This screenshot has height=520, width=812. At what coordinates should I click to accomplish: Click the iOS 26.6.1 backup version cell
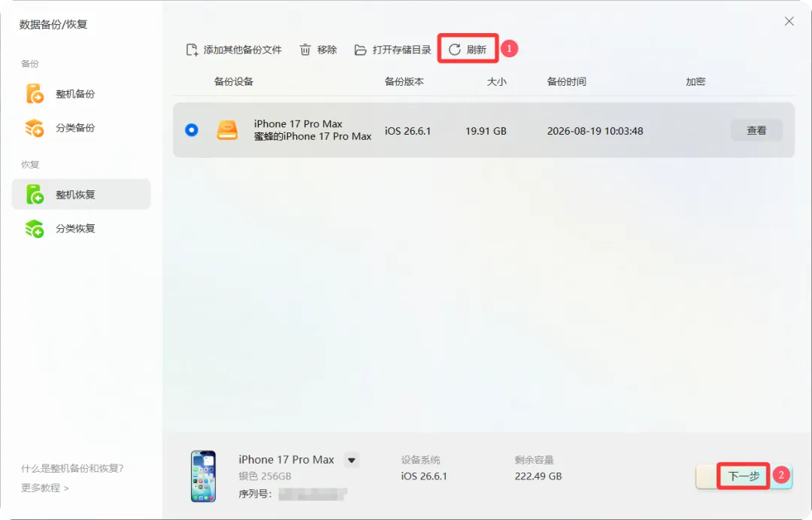pyautogui.click(x=408, y=131)
